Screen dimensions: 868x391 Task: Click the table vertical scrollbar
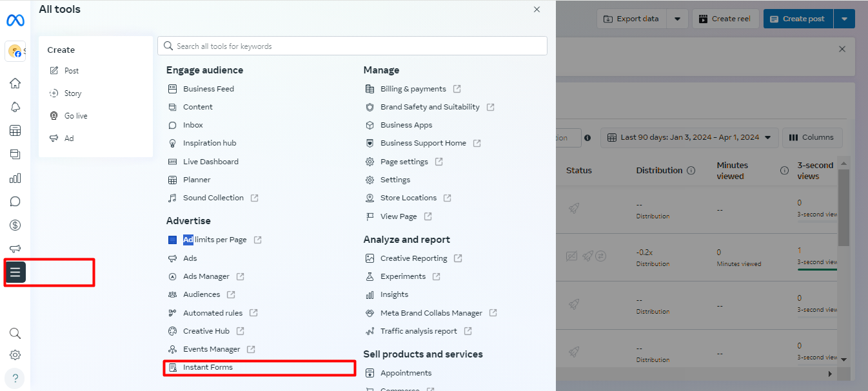pos(843,206)
